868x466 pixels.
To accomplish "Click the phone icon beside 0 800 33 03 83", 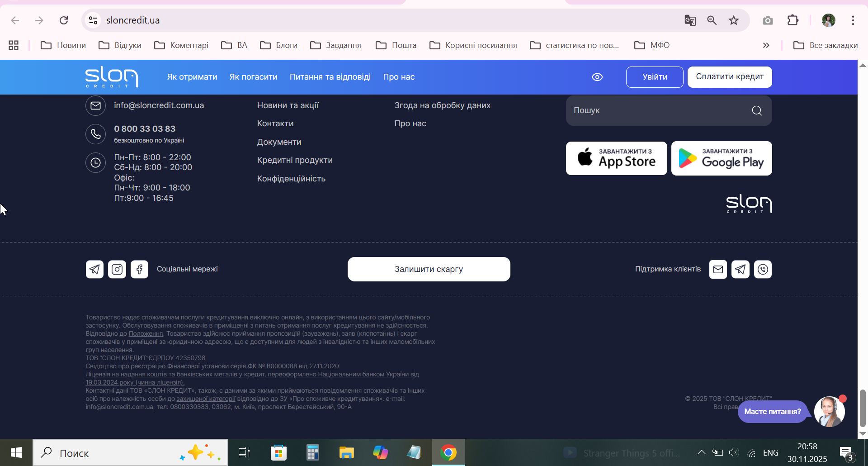I will pos(95,134).
